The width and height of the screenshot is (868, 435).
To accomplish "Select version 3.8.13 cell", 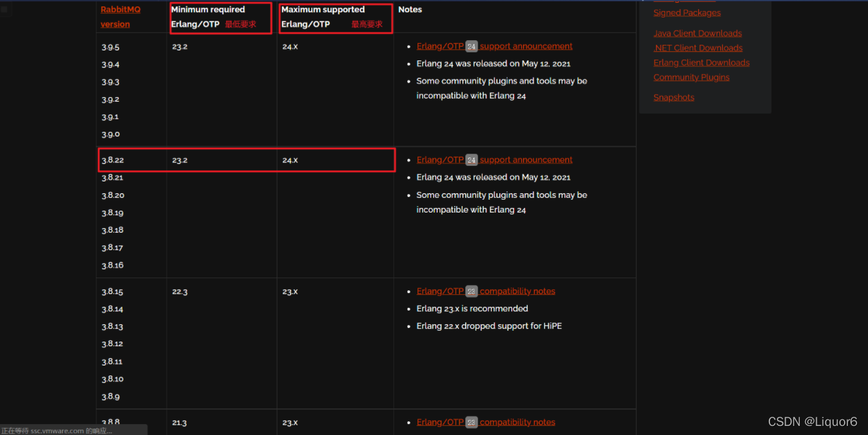I will coord(112,327).
